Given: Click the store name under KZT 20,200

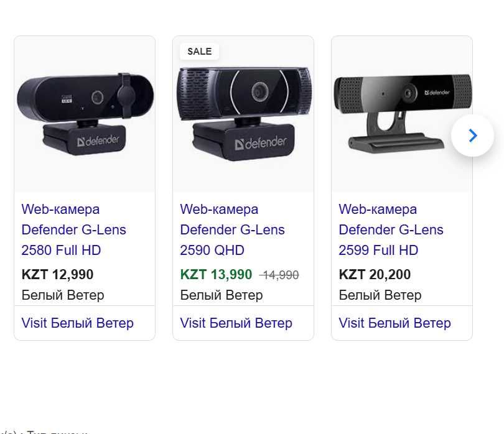Looking at the screenshot, I should (380, 295).
